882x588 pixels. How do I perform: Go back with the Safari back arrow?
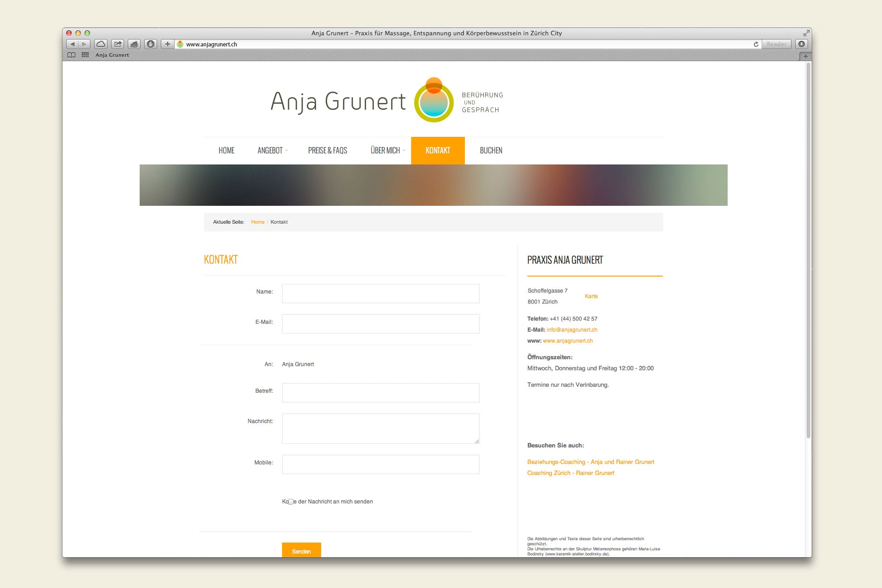pos(73,44)
